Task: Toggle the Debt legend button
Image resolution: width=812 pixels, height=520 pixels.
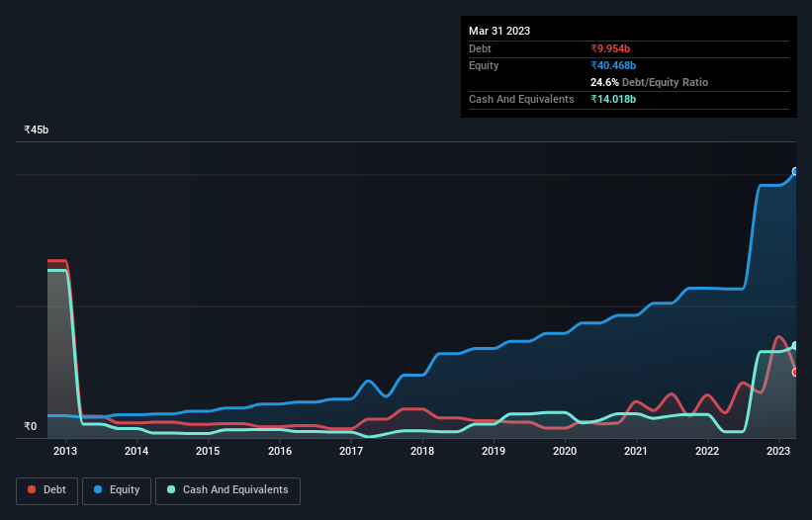Action: coord(48,490)
